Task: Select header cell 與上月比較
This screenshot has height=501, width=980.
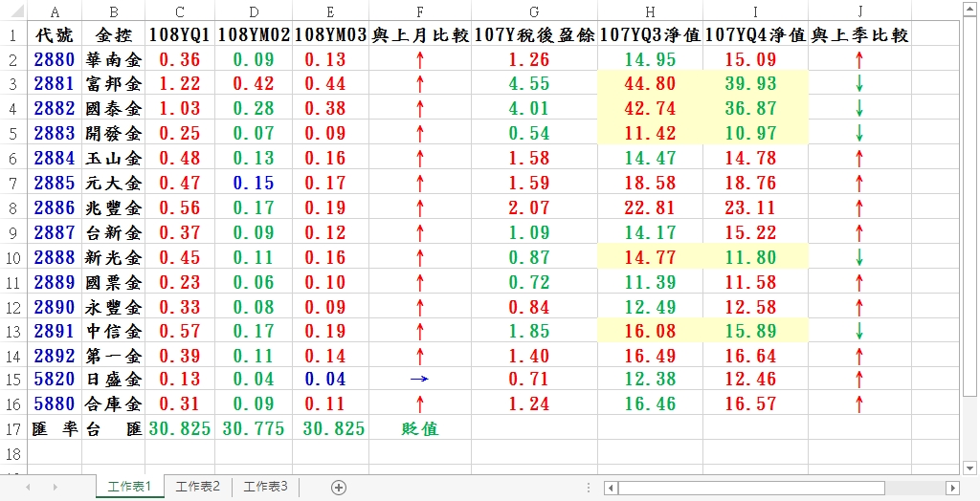Action: pyautogui.click(x=420, y=35)
